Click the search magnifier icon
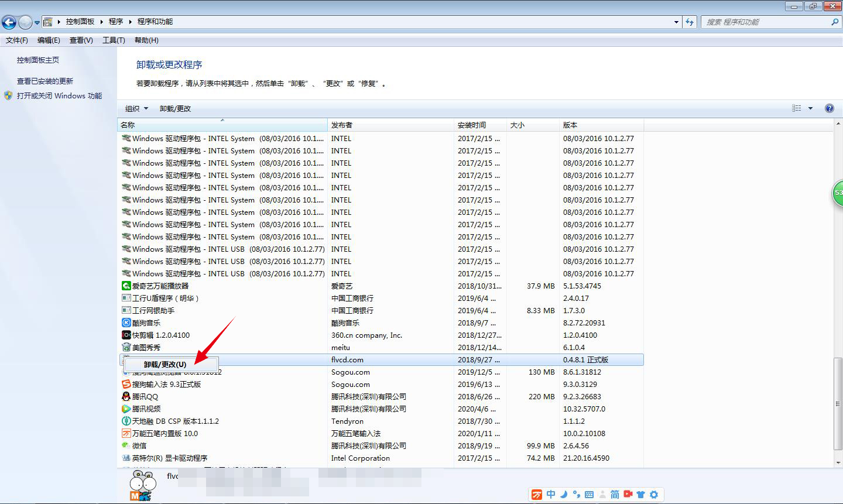 (x=835, y=22)
